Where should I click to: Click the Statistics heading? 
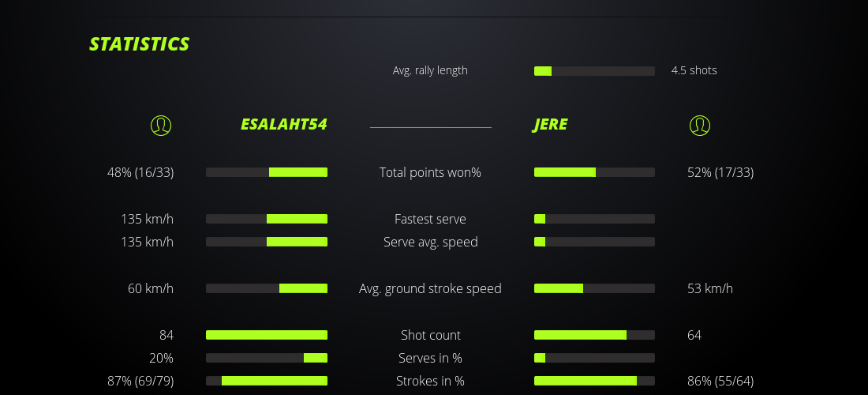(140, 44)
